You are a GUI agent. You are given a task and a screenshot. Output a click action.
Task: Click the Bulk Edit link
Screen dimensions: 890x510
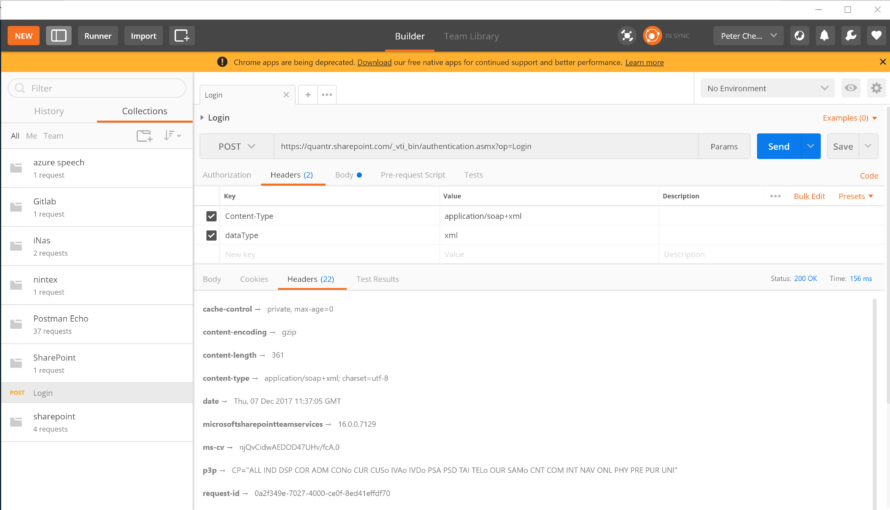coord(809,196)
